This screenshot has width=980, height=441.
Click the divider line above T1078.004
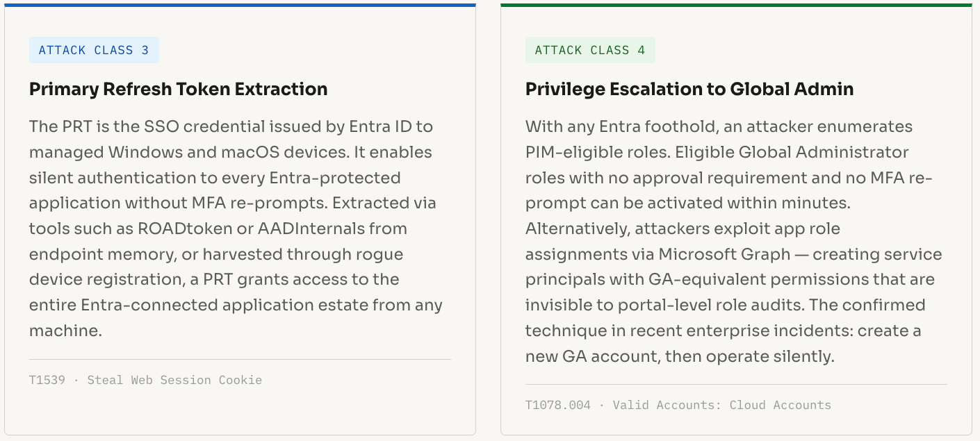pos(736,384)
